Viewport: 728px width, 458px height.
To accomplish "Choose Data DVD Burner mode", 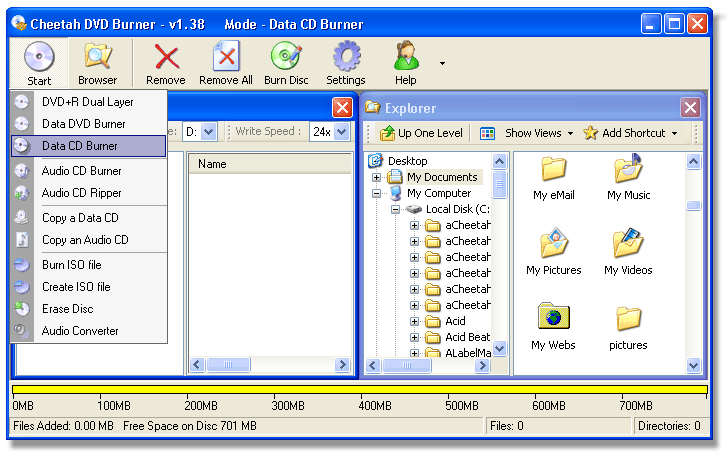I will coord(88,124).
